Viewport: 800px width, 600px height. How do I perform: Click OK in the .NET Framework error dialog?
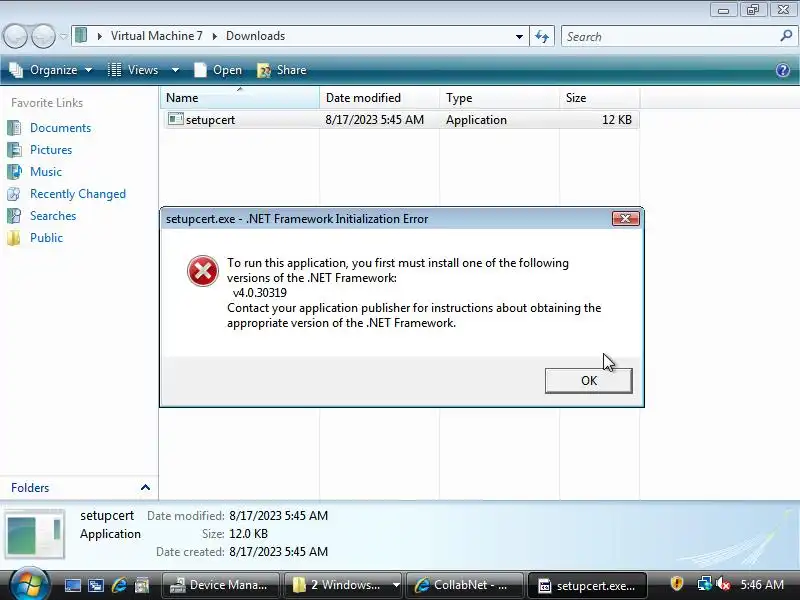coord(588,381)
